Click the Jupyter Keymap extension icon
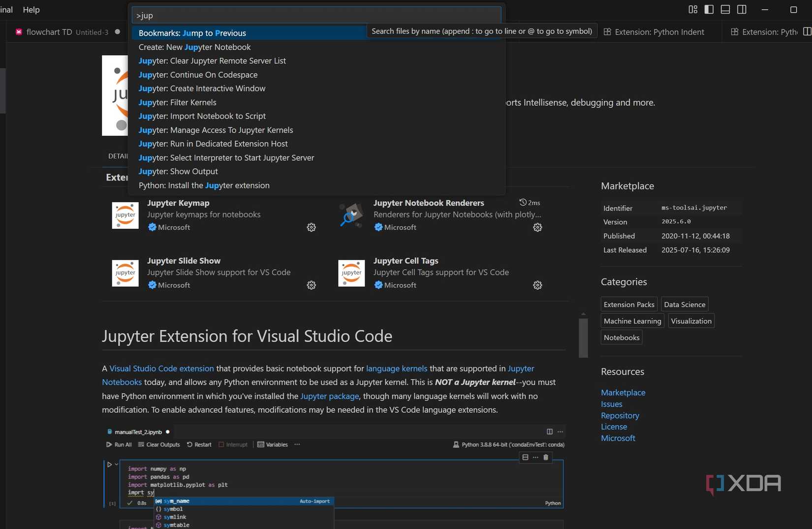 [x=125, y=215]
